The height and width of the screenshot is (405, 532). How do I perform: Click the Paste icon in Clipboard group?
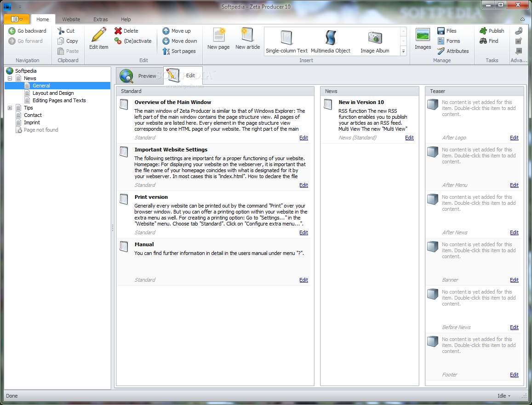click(x=61, y=51)
